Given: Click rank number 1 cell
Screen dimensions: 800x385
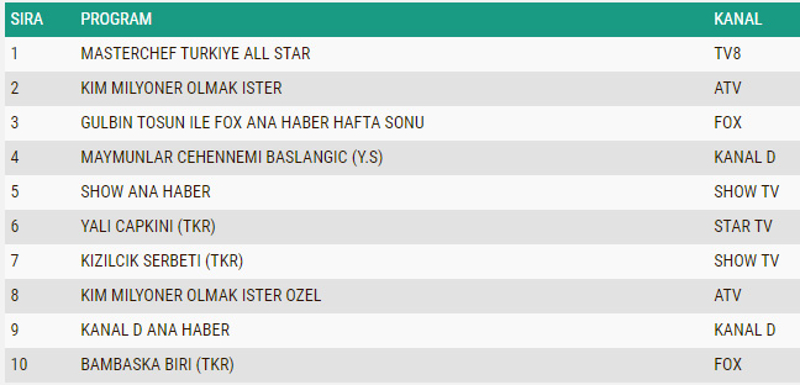Looking at the screenshot, I should (x=14, y=54).
